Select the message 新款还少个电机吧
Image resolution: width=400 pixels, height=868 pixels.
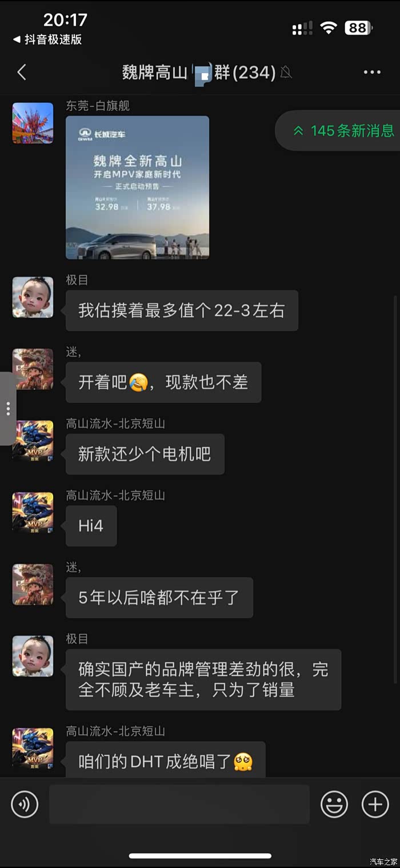coord(145,454)
